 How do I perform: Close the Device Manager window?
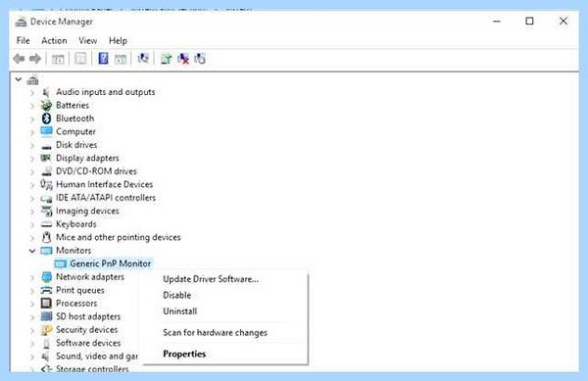563,22
